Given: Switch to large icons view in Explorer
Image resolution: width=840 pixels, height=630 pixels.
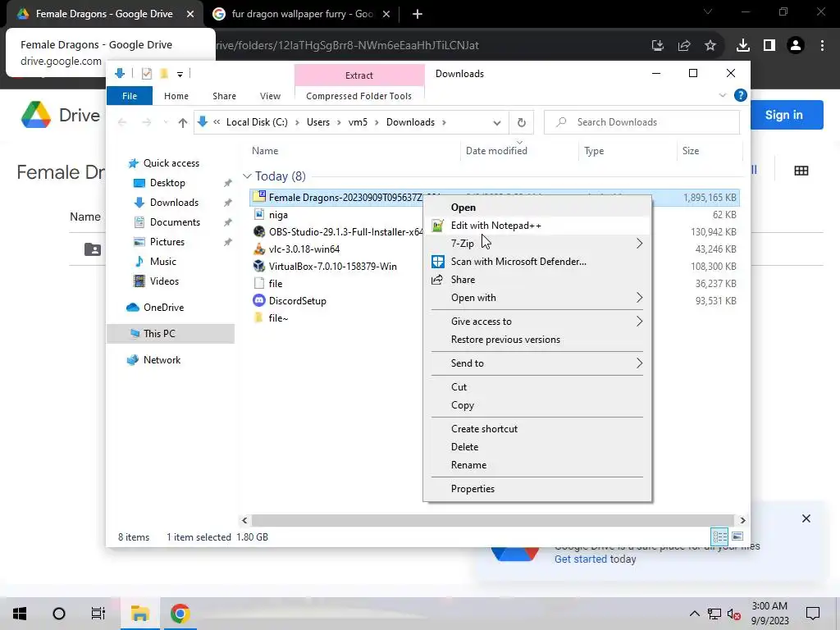Looking at the screenshot, I should pos(737,536).
